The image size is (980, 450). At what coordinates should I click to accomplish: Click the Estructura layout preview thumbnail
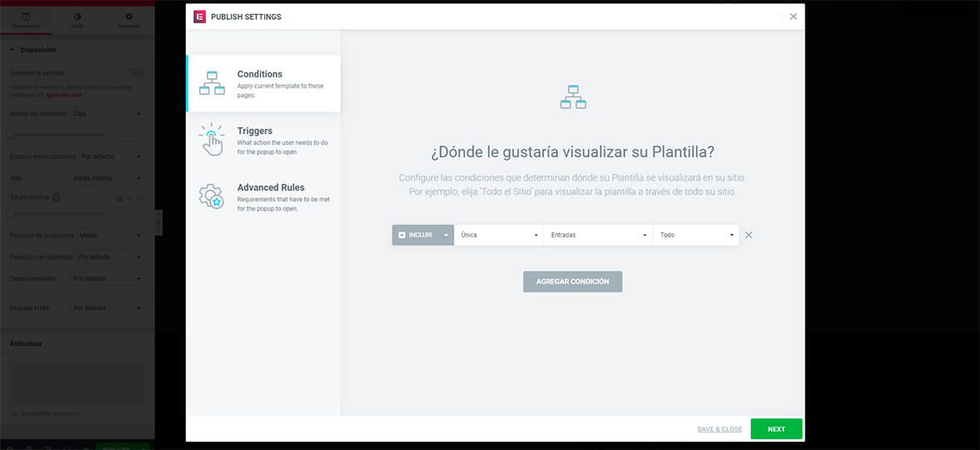[x=77, y=383]
